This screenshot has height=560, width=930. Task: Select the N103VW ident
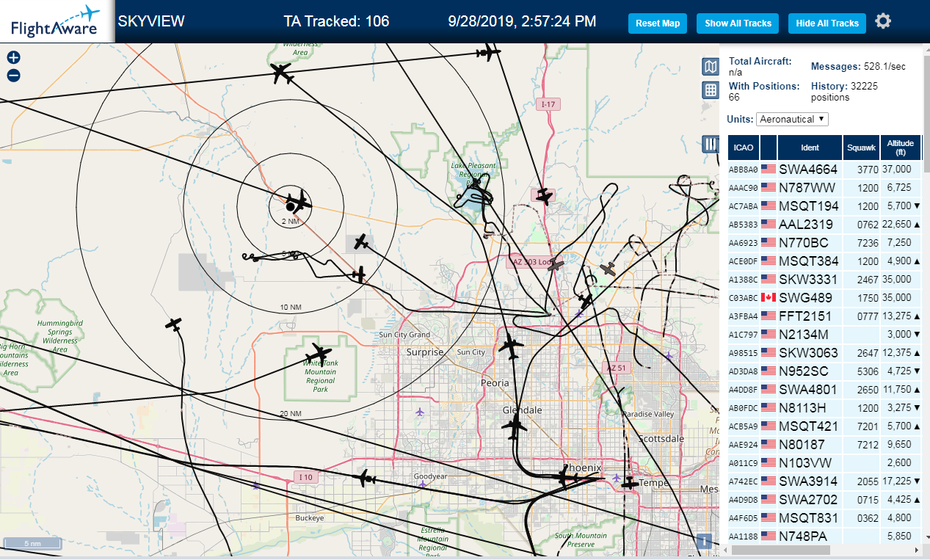804,462
